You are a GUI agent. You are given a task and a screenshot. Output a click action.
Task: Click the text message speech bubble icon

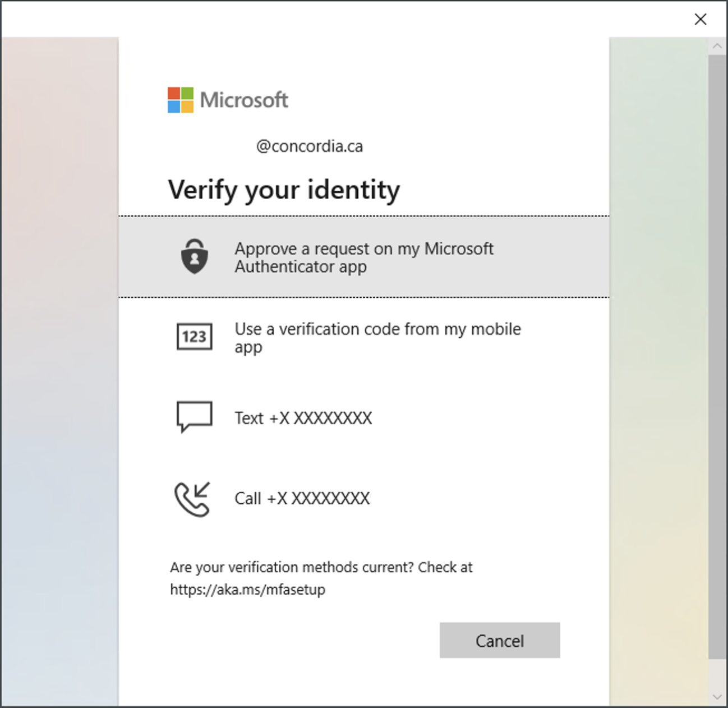coord(195,417)
